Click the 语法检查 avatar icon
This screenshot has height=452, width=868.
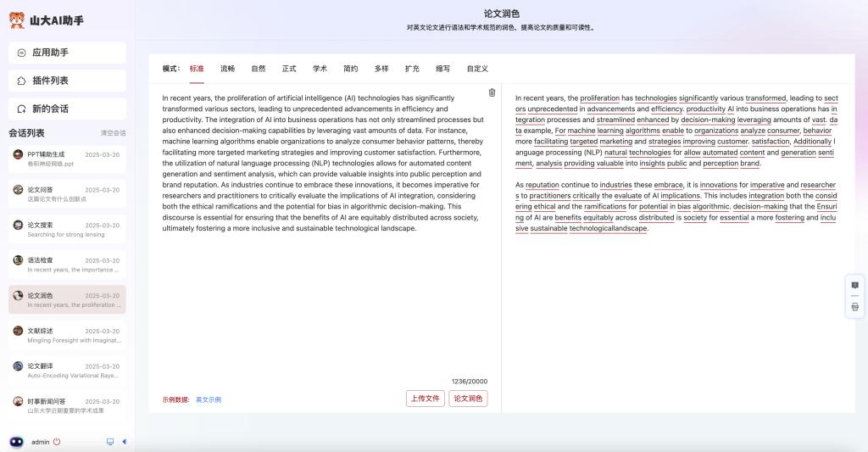tap(19, 259)
